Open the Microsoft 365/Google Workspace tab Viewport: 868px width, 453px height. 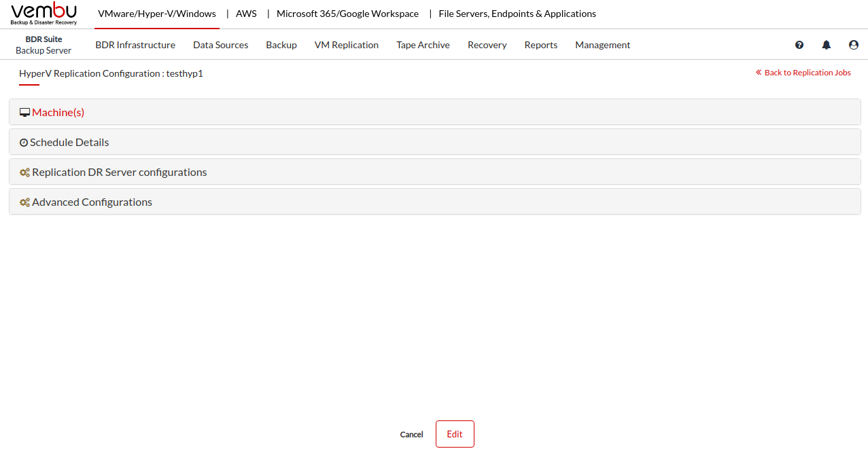(x=347, y=14)
